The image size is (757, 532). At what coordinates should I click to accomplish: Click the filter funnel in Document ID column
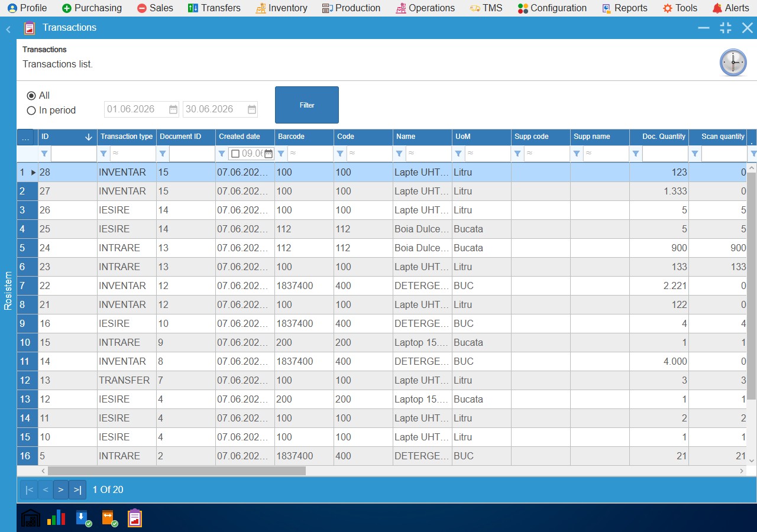pyautogui.click(x=163, y=154)
